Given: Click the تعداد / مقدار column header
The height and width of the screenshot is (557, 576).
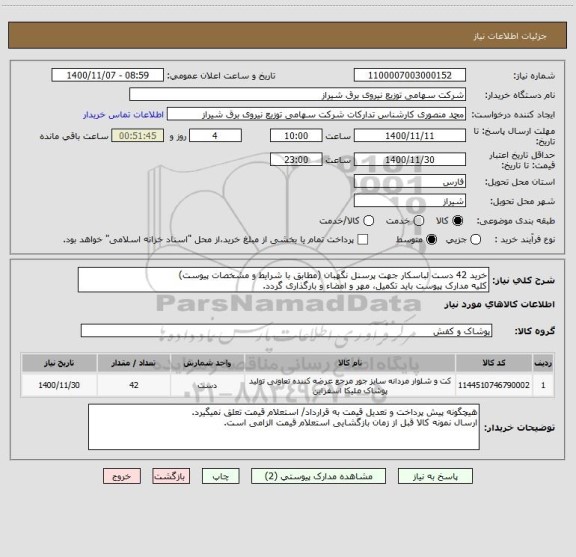Looking at the screenshot, I should click(x=134, y=363).
